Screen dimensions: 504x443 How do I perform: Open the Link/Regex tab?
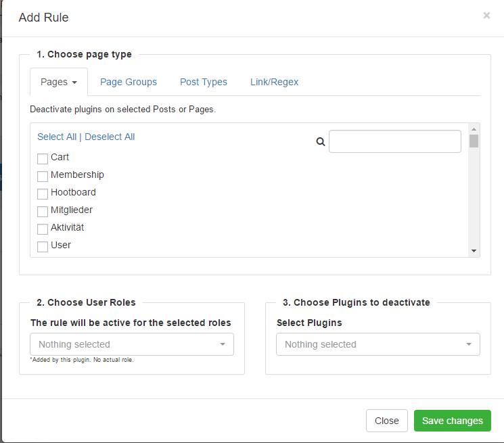pos(274,82)
